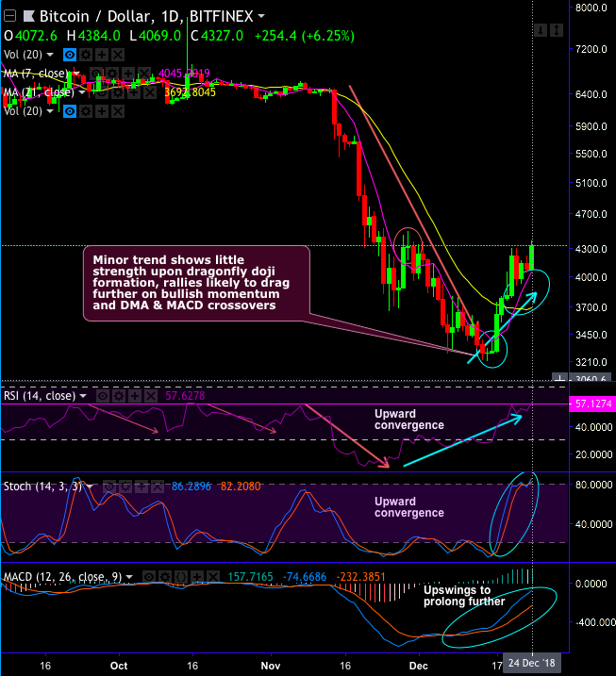The width and height of the screenshot is (616, 676).
Task: Open MA (21, close) settings gear
Action: 118,92
